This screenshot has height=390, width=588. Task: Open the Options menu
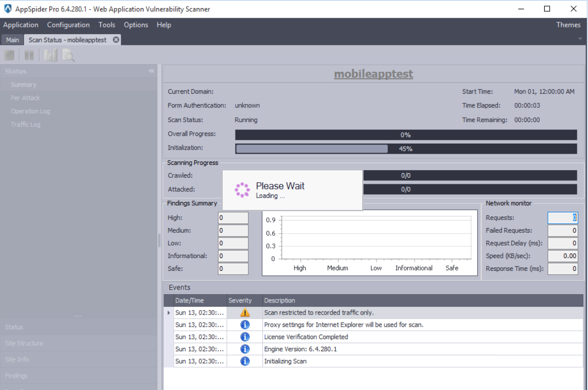(x=136, y=25)
